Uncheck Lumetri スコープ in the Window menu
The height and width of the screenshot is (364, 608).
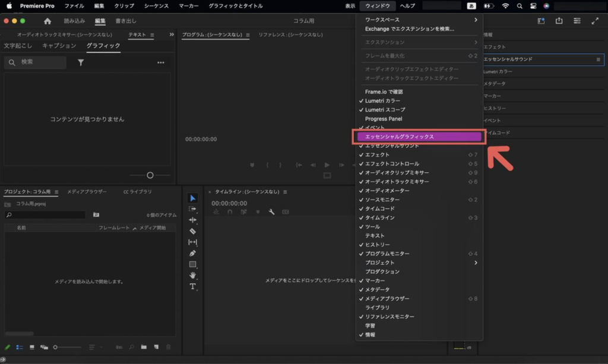pyautogui.click(x=389, y=109)
